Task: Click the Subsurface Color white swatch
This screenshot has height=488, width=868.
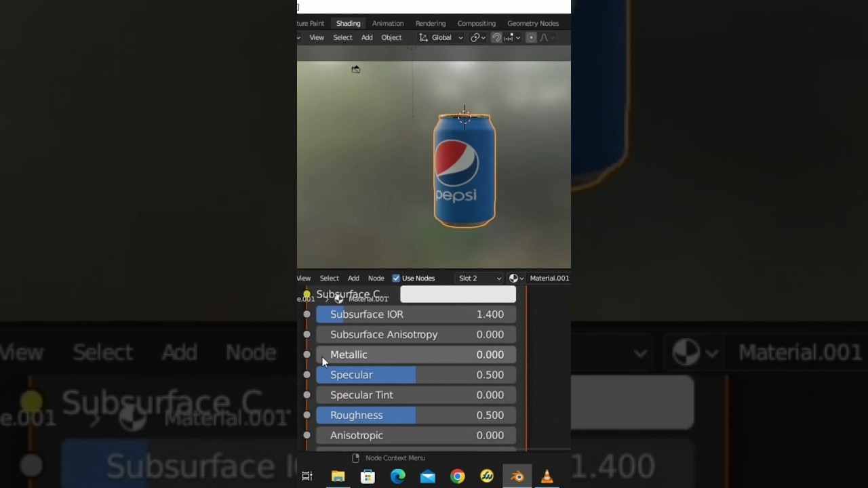Action: click(458, 294)
